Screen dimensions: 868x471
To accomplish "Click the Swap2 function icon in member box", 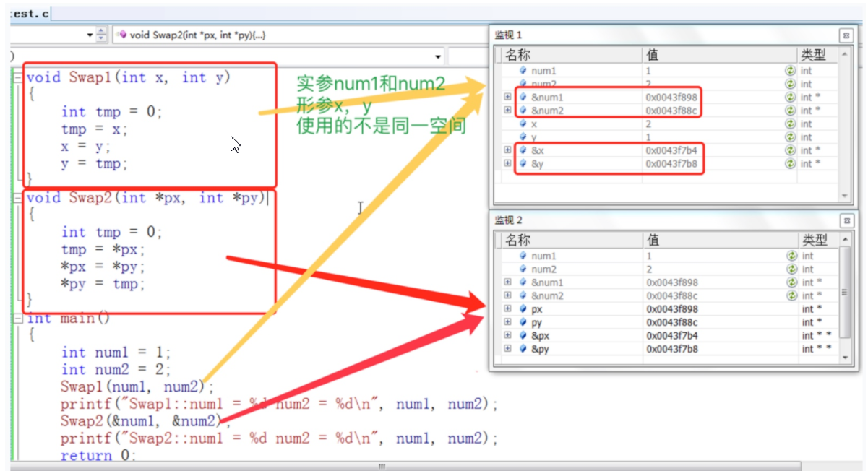I will (122, 35).
